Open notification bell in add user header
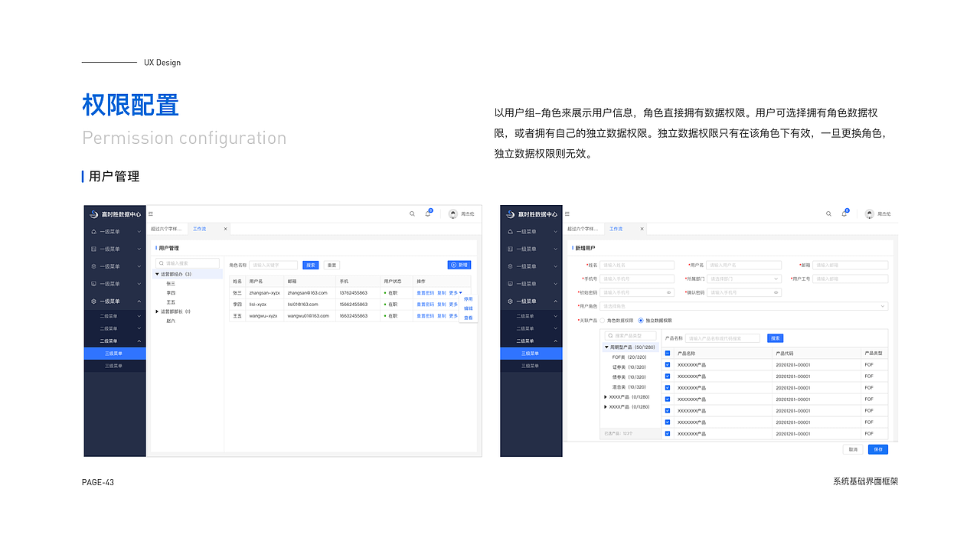 click(x=844, y=214)
